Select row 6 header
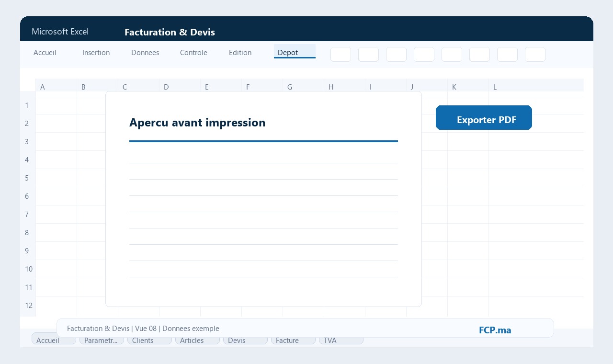The image size is (613, 364). pyautogui.click(x=28, y=196)
